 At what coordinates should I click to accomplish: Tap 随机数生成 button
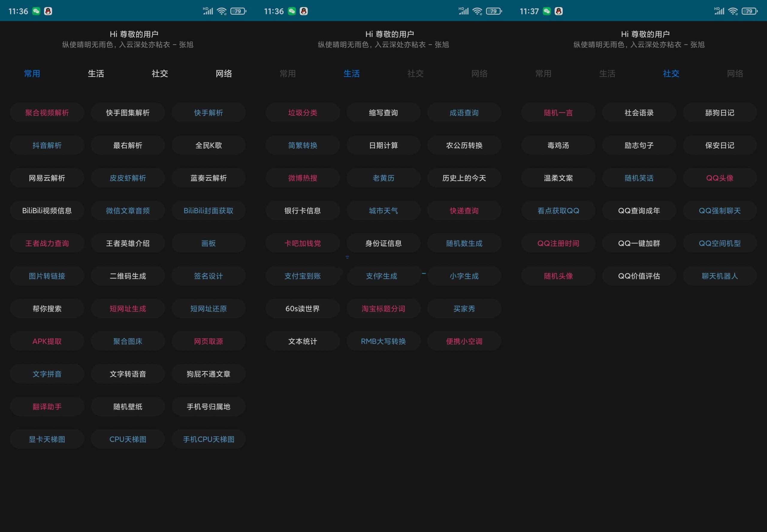point(464,243)
